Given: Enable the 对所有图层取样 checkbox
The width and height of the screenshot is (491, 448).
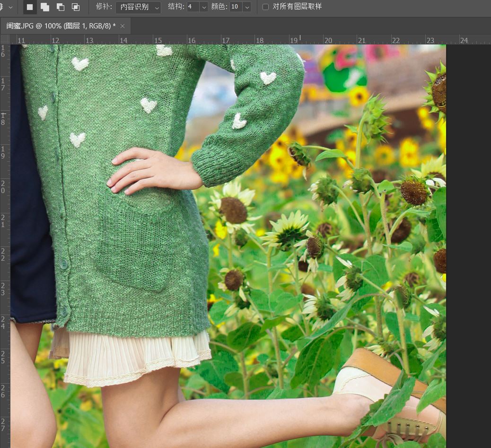Looking at the screenshot, I should click(265, 7).
